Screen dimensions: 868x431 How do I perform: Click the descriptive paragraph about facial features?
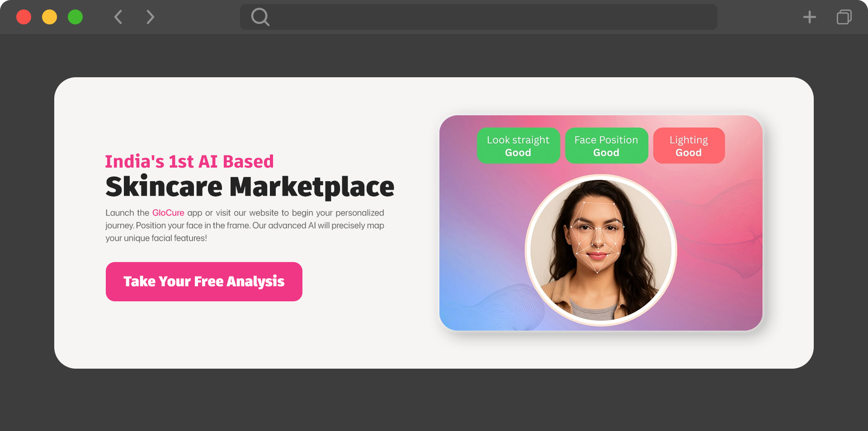pyautogui.click(x=245, y=225)
